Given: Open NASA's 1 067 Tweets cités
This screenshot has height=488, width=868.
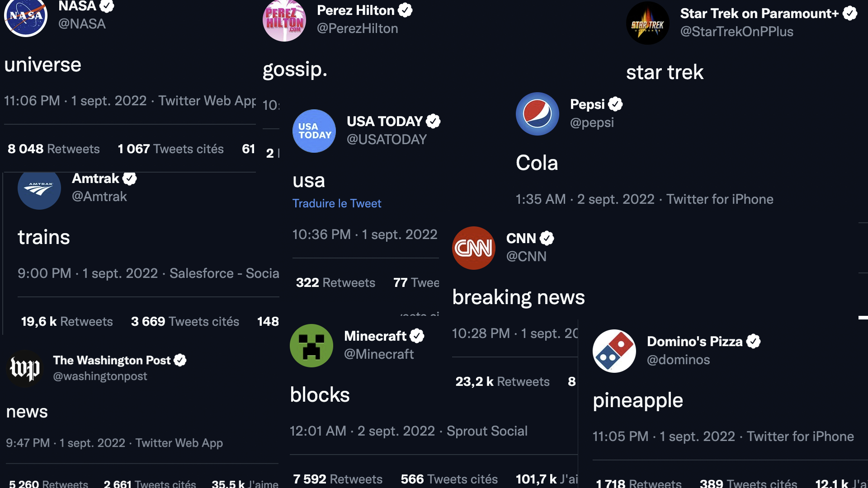Looking at the screenshot, I should pyautogui.click(x=170, y=149).
